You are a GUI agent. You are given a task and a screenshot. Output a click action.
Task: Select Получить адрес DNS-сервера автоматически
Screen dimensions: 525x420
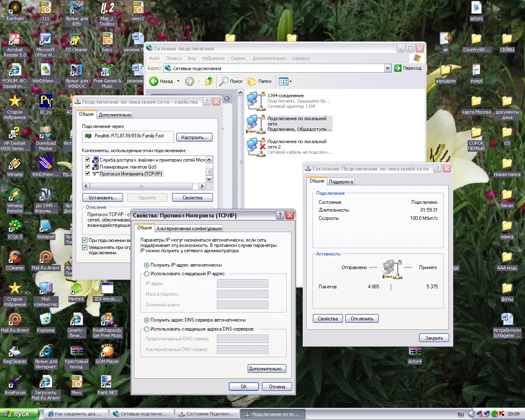[x=146, y=320]
